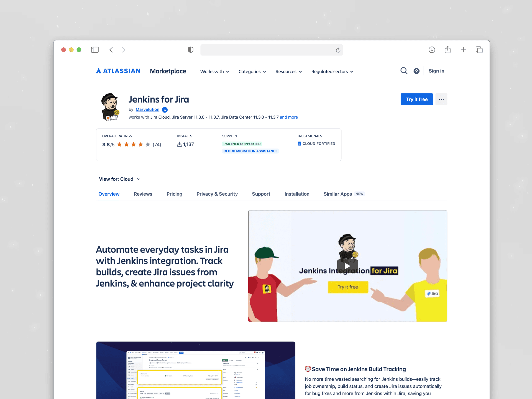This screenshot has width=532, height=399.
Task: Click the Partner Supported badge
Action: [242, 144]
